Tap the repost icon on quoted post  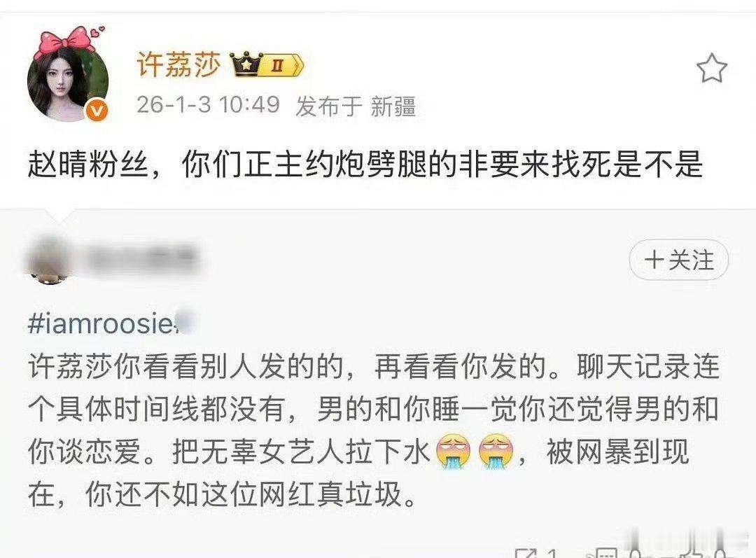pos(526,553)
